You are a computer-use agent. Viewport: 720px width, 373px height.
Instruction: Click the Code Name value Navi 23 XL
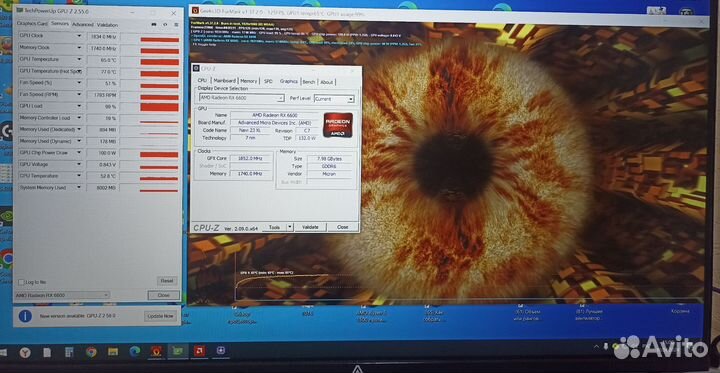tap(249, 130)
